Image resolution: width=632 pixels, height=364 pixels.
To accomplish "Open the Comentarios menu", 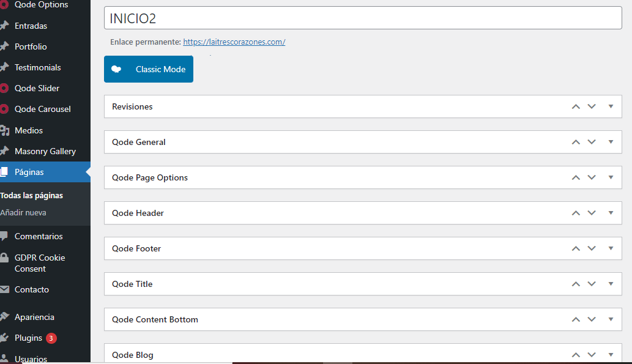I will [39, 236].
